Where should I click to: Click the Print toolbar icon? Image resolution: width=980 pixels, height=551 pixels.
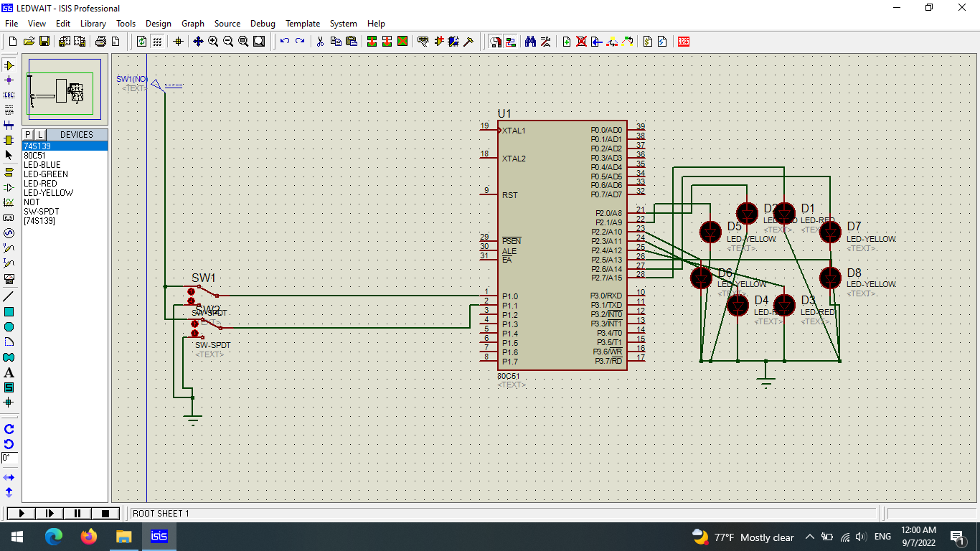click(x=100, y=41)
